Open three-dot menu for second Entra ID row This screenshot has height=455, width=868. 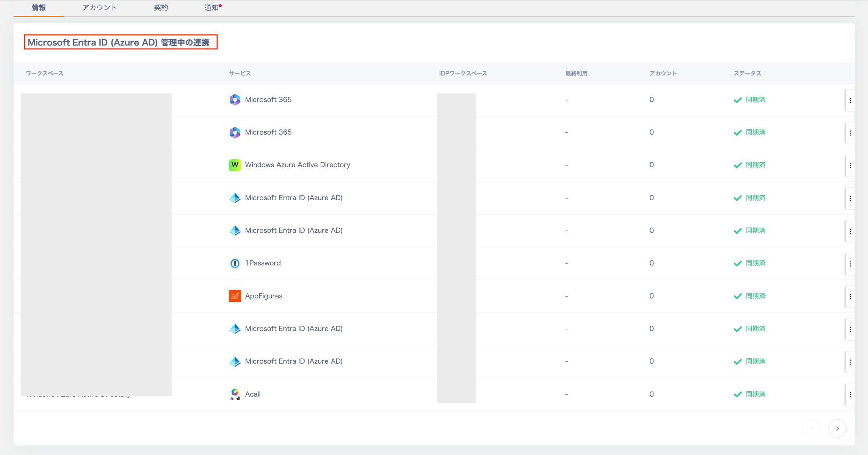851,231
